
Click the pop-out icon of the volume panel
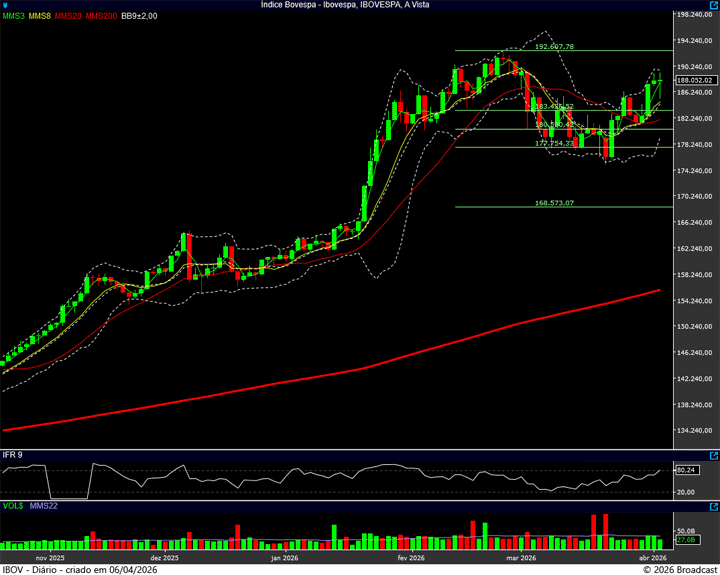(x=713, y=507)
